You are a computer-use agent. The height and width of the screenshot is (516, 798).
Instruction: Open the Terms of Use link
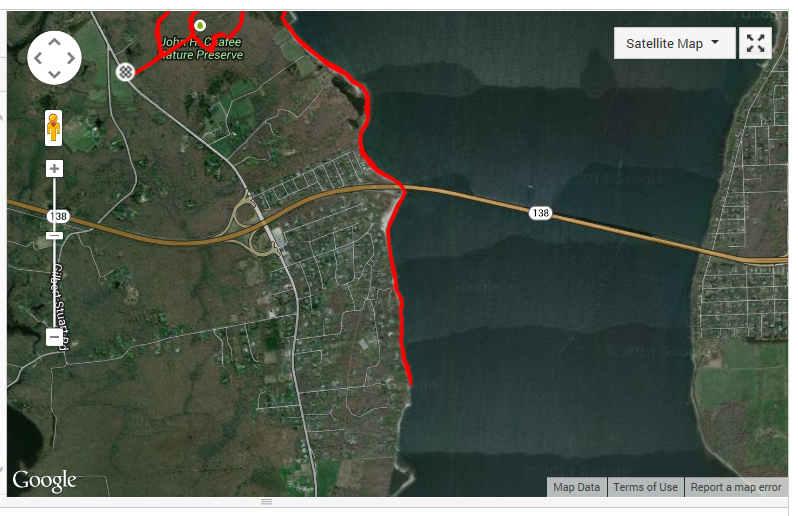(645, 487)
